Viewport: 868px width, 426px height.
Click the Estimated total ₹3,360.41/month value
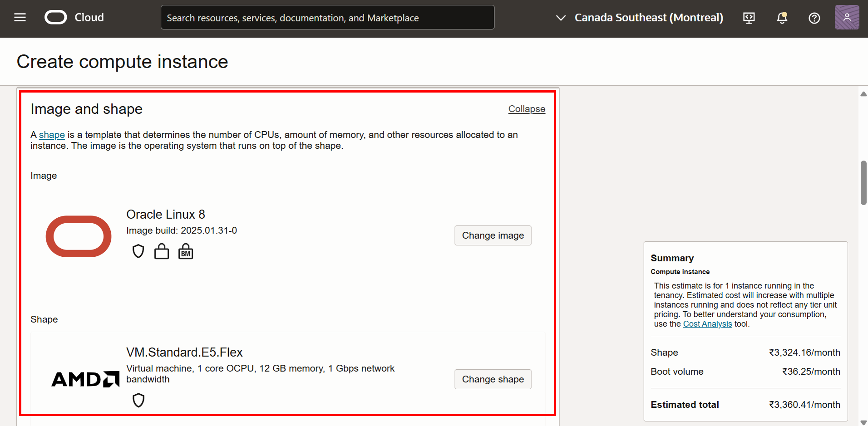[804, 405]
